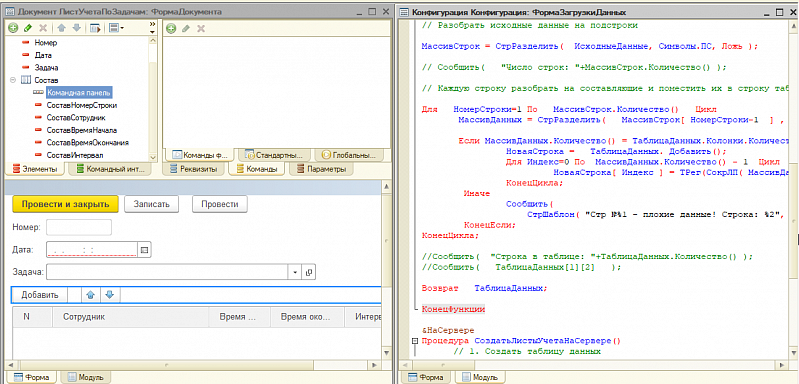Select Дата element in the tree
Screen dimensions: 799x384
(43, 55)
